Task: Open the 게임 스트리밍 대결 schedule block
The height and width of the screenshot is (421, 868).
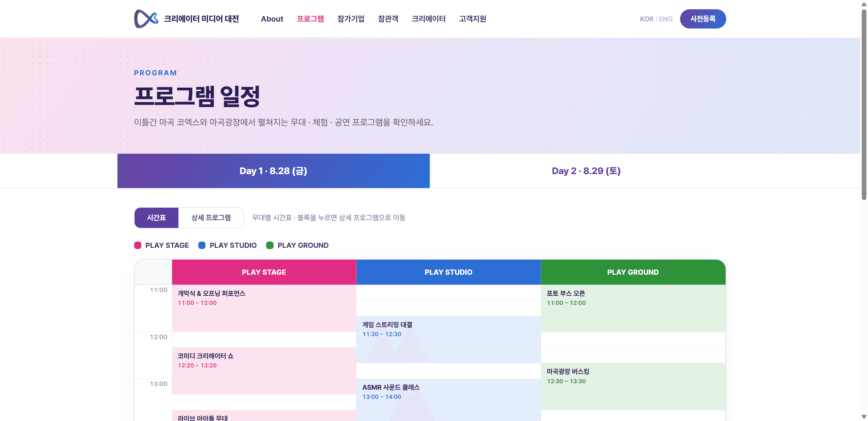Action: pyautogui.click(x=448, y=339)
